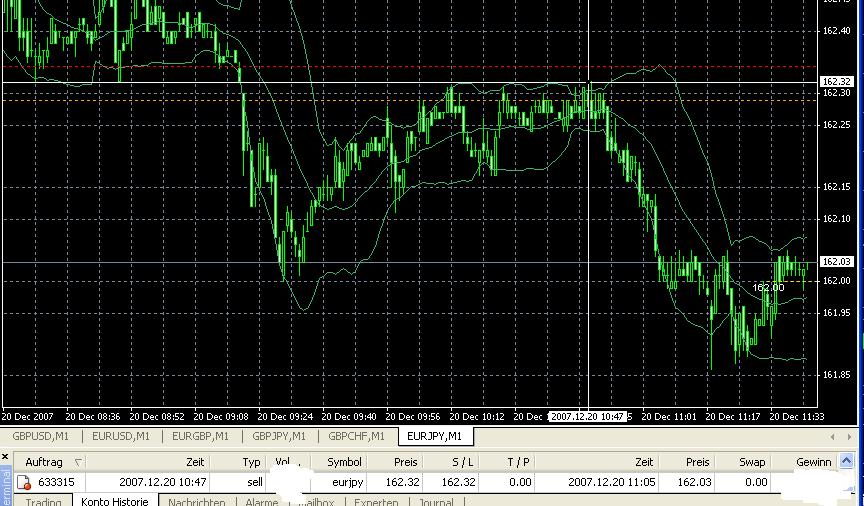Sort by the Gewinn column header
The height and width of the screenshot is (506, 864).
pyautogui.click(x=813, y=462)
